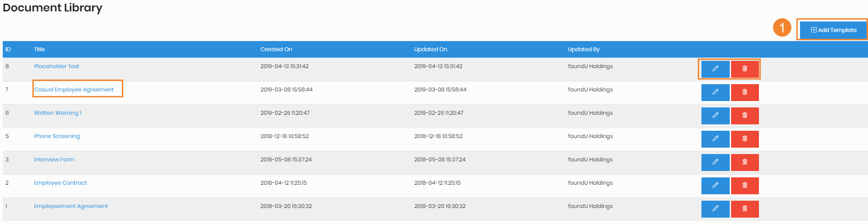
Task: Open the Written Warning 1 link
Action: point(58,113)
